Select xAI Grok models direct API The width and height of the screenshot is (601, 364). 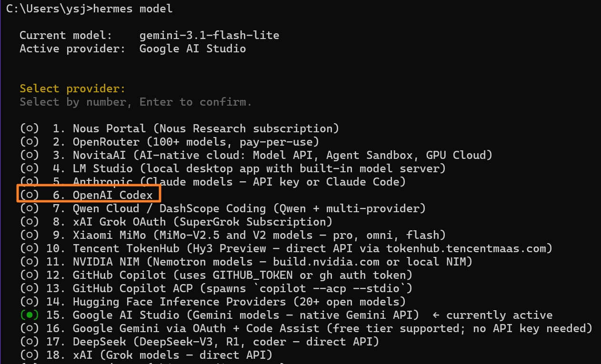[x=146, y=355]
